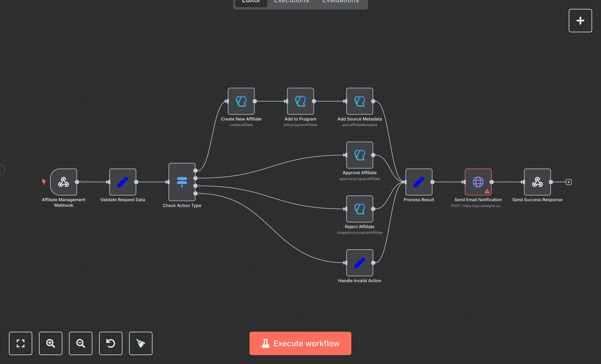601x364 pixels.
Task: Open the Add Source Metadata node
Action: 359,101
